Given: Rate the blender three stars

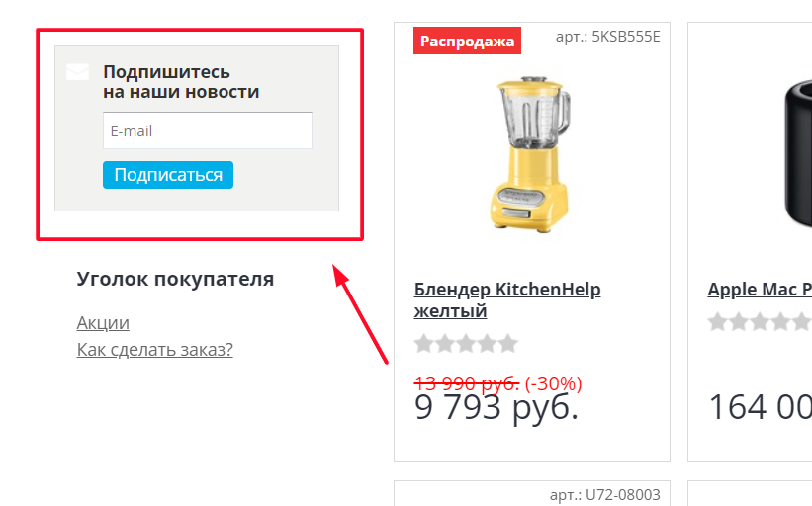Looking at the screenshot, I should tap(466, 344).
